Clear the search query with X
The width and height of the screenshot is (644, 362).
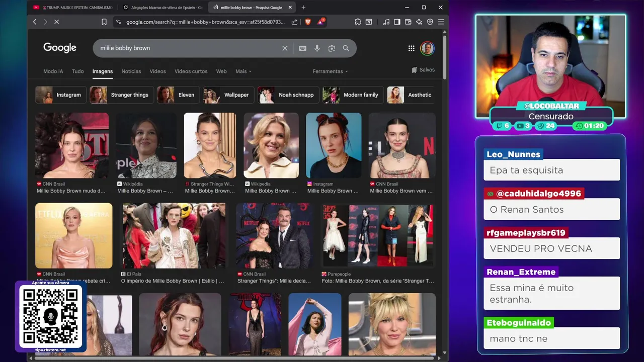click(285, 48)
